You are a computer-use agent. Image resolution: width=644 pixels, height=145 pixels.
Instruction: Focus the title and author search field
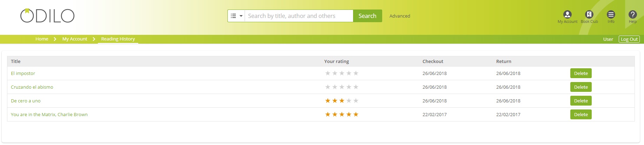[x=299, y=16]
